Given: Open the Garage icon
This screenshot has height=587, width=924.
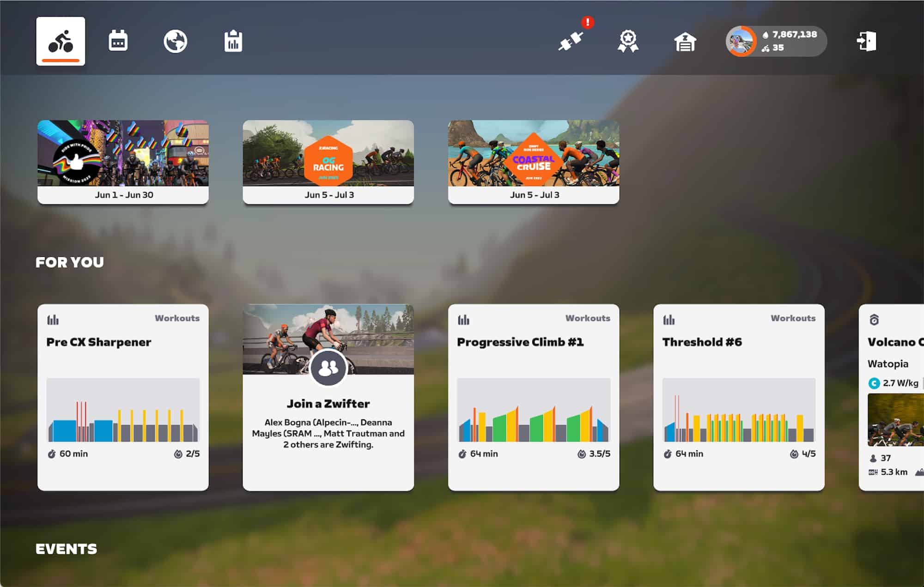Looking at the screenshot, I should point(685,42).
